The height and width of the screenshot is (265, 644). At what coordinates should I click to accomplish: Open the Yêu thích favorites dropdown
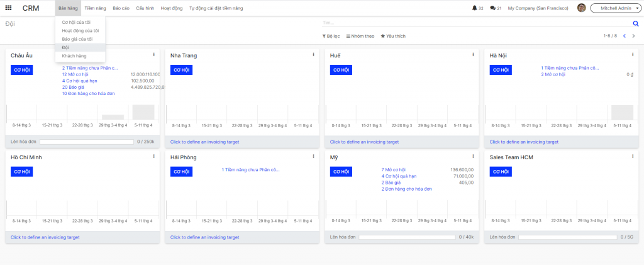[393, 36]
